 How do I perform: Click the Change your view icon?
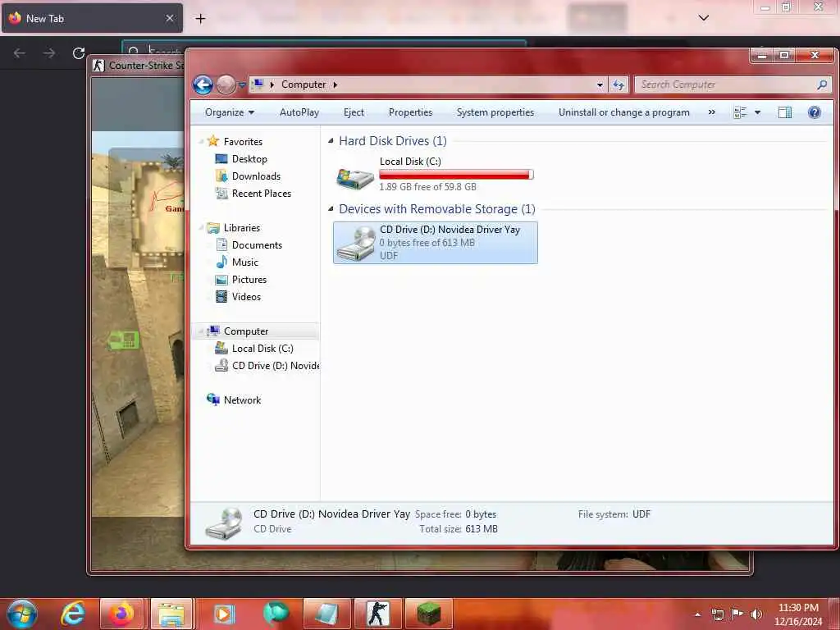(x=740, y=112)
